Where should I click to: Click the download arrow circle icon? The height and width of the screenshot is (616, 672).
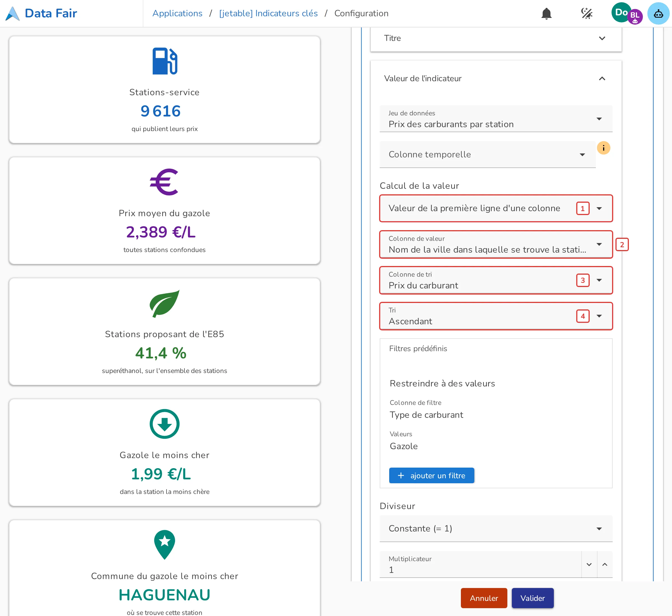(x=164, y=424)
